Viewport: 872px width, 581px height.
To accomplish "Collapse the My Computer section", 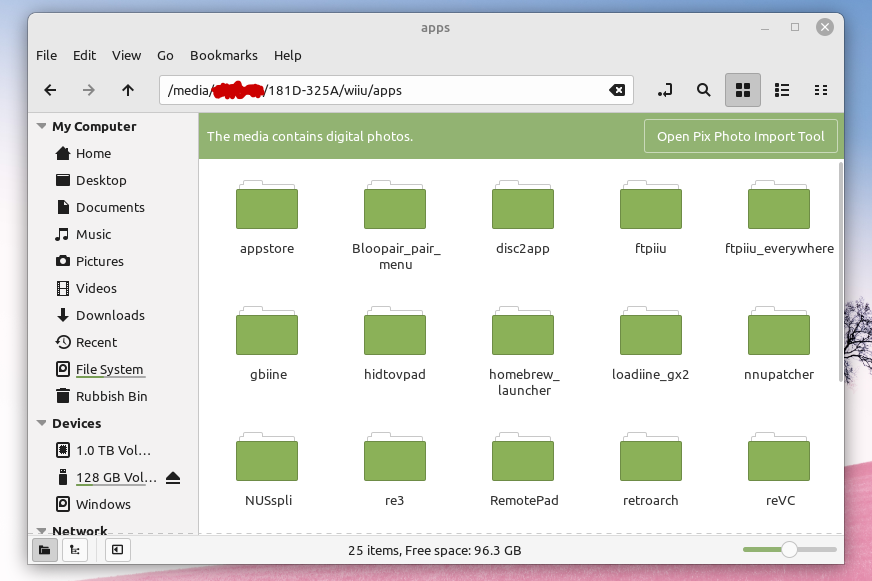I will 41,126.
